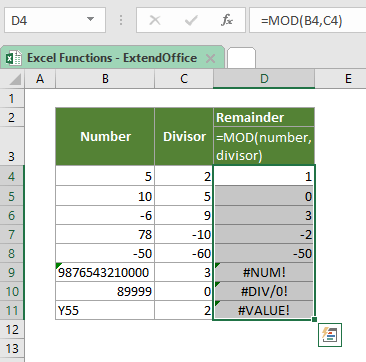
Task: Select row 6 header
Action: coord(12,215)
